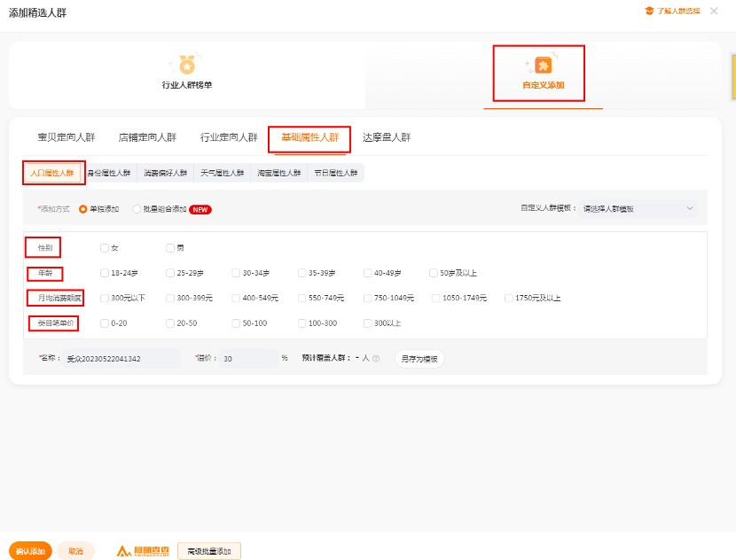Click the graduation cap icon beside 了解人群选择
736x560 pixels.
click(x=649, y=11)
